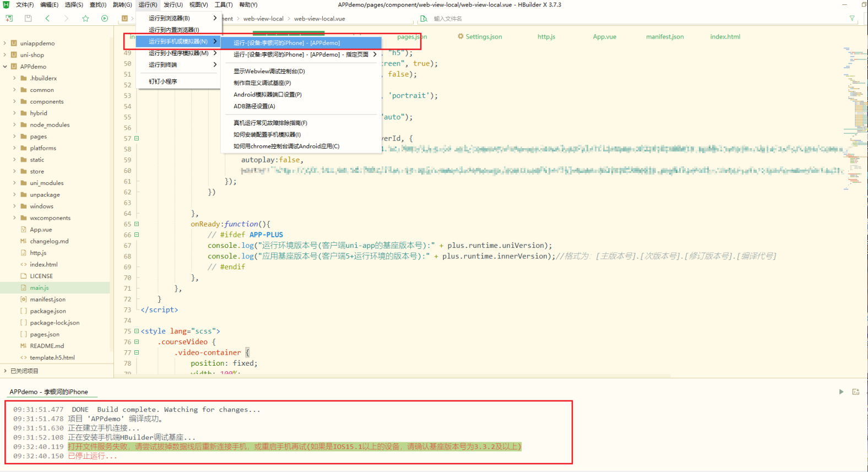Click the filter funnel icon
Image resolution: width=868 pixels, height=472 pixels.
852,18
